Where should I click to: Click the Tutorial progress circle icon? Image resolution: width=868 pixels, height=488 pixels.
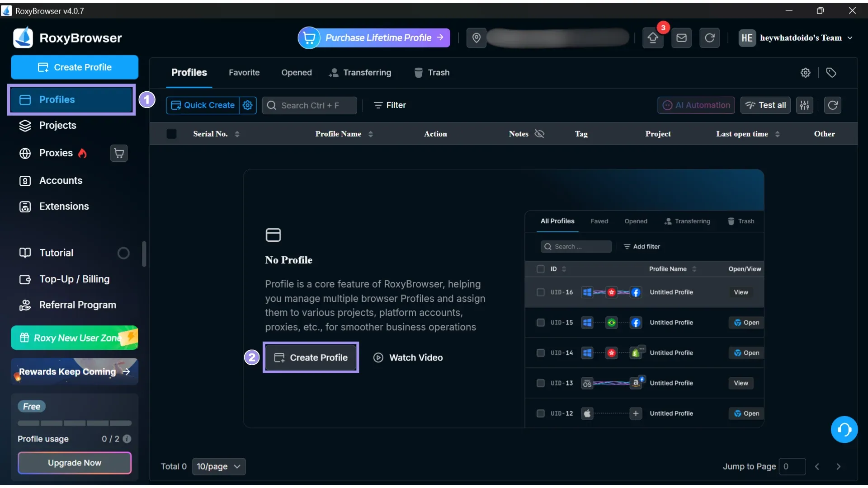point(123,253)
